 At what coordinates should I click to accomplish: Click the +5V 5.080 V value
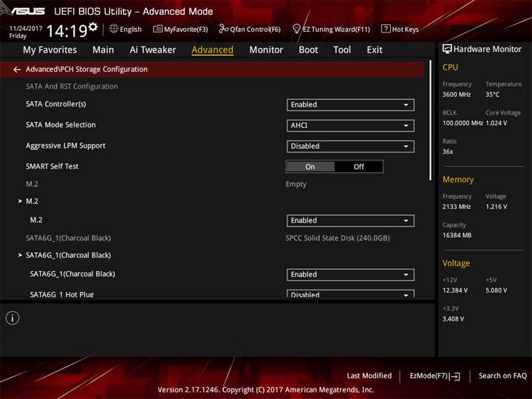(497, 290)
